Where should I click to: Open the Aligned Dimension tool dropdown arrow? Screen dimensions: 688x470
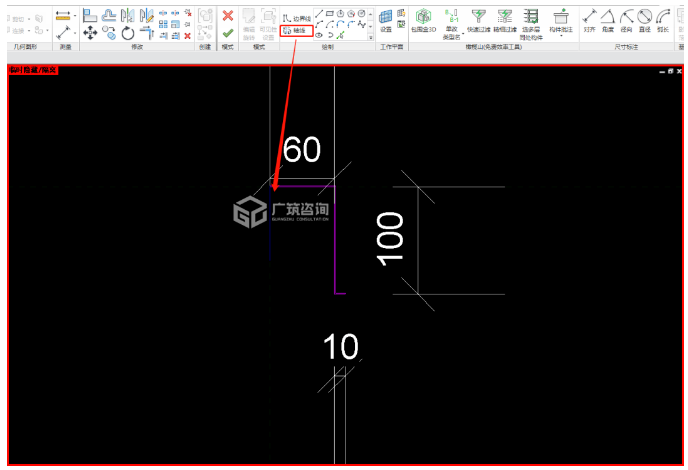tap(75, 33)
